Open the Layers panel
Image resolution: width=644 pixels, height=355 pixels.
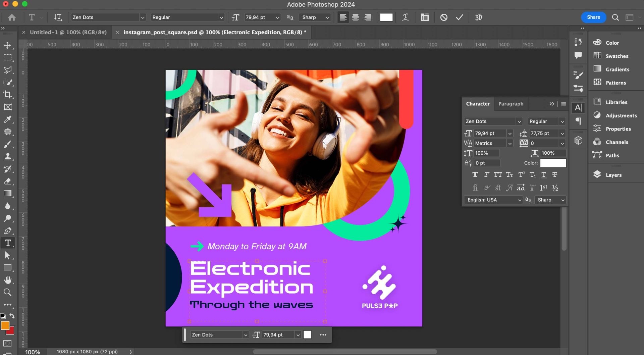click(613, 175)
